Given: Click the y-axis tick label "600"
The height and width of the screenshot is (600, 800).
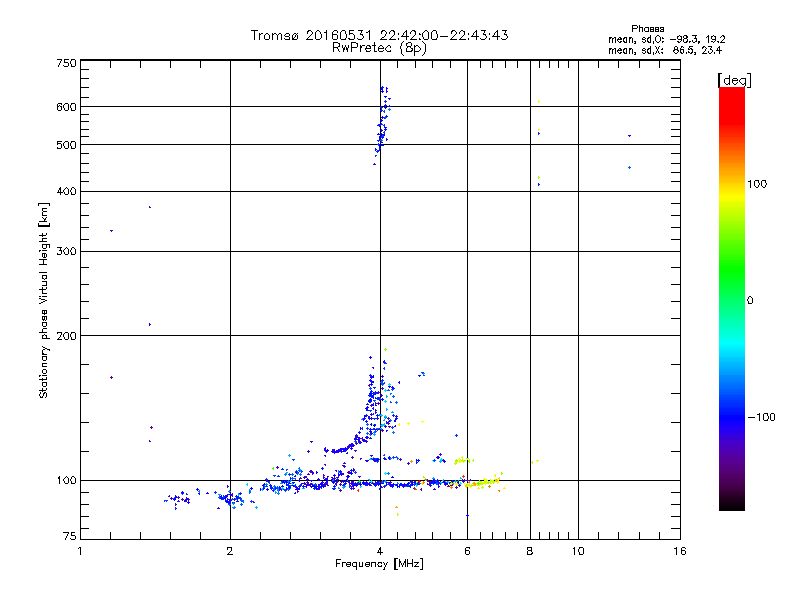Looking at the screenshot, I should pos(66,107).
